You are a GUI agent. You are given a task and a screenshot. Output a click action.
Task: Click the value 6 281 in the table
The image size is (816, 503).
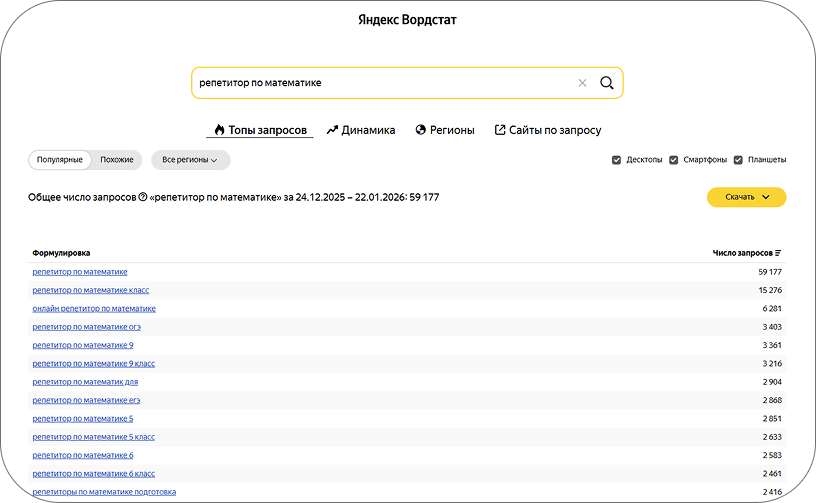pyautogui.click(x=772, y=308)
